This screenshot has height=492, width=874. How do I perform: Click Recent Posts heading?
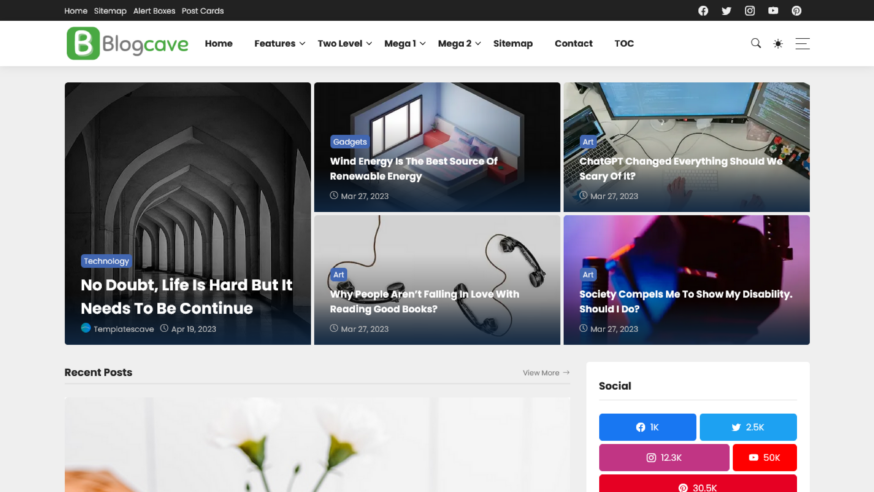tap(98, 372)
